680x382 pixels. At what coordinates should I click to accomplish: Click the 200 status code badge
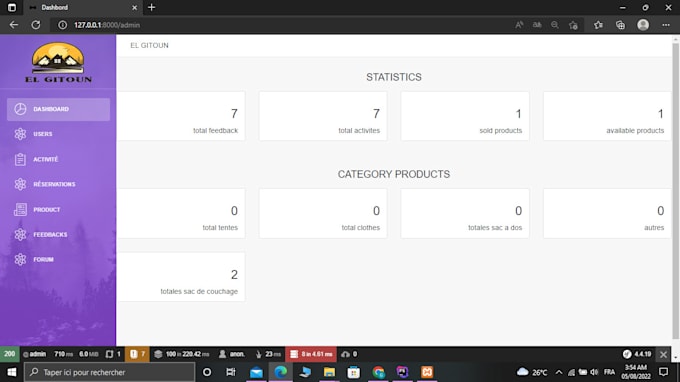click(10, 354)
